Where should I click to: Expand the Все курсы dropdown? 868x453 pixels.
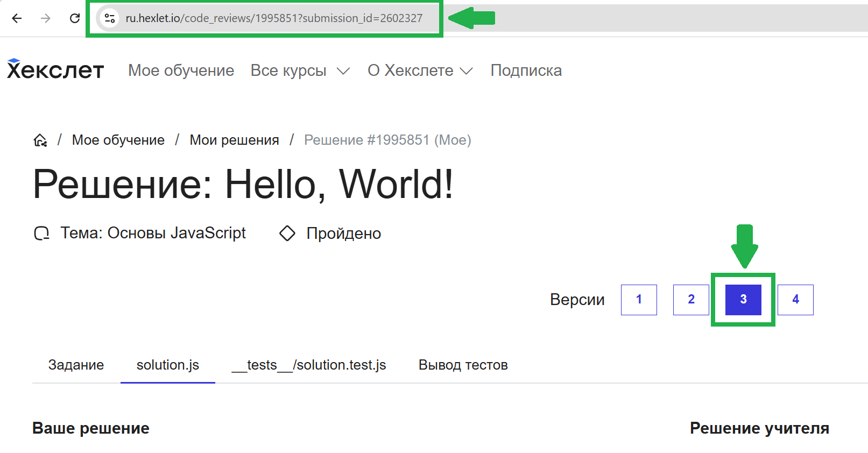pos(300,70)
